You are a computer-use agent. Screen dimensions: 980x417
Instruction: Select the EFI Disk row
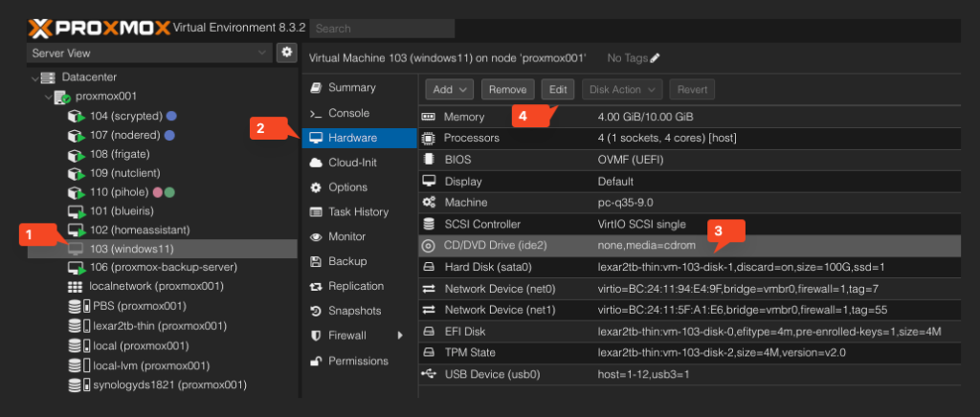click(690, 332)
